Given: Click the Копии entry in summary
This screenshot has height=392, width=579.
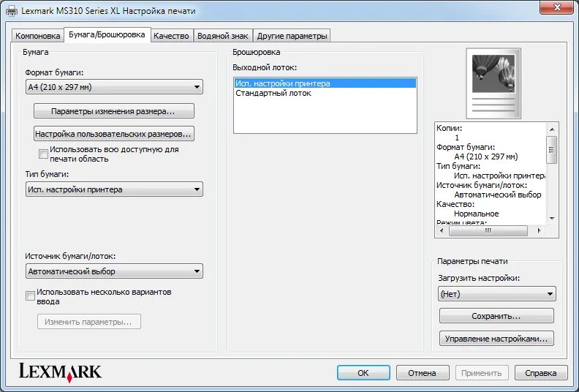Looking at the screenshot, I should (449, 128).
